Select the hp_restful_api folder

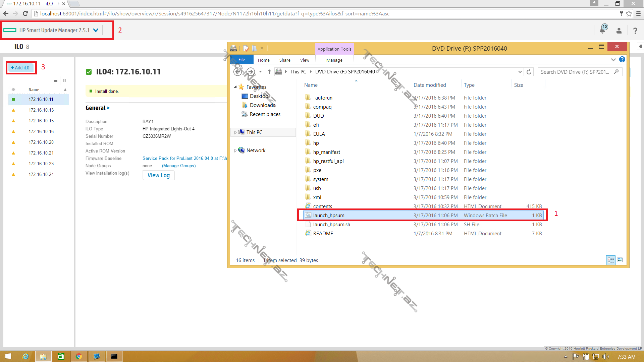pyautogui.click(x=328, y=161)
